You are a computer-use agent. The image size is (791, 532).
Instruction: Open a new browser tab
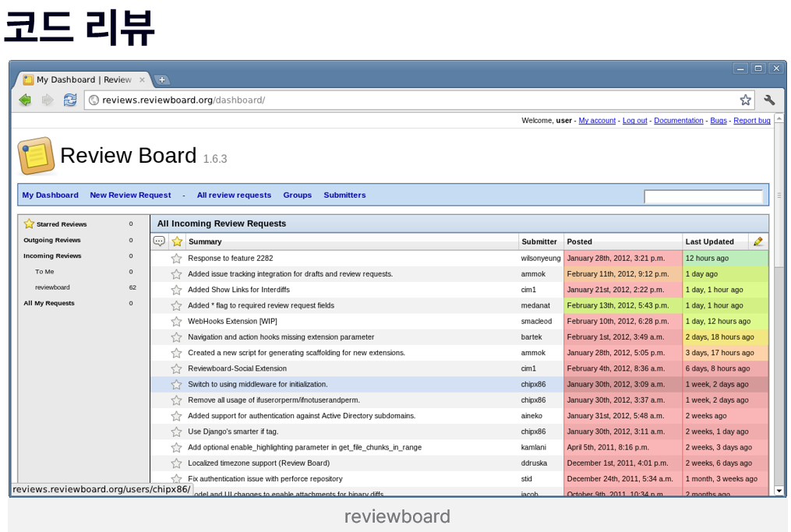(x=161, y=79)
